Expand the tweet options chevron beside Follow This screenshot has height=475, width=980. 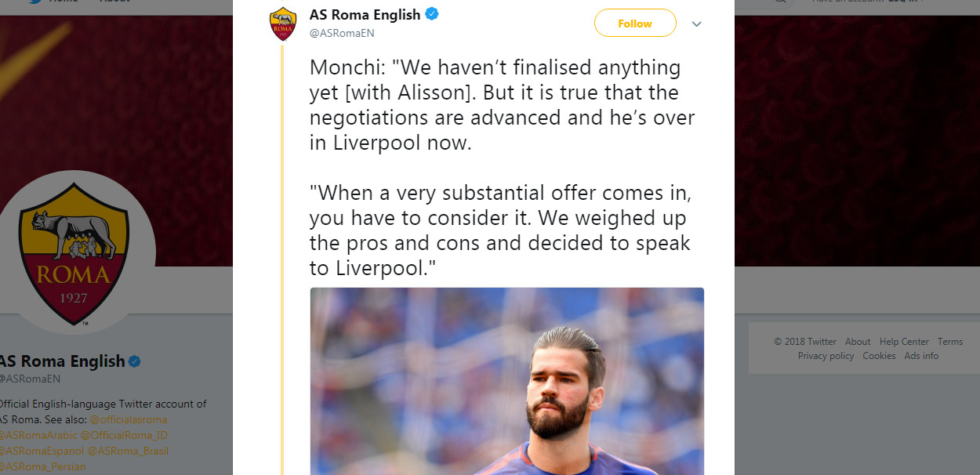click(x=696, y=24)
